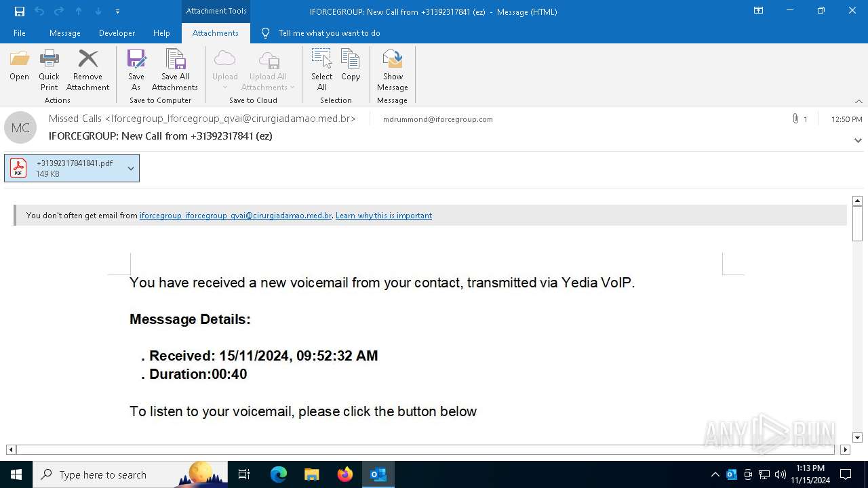Click the MC sender avatar

(20, 127)
